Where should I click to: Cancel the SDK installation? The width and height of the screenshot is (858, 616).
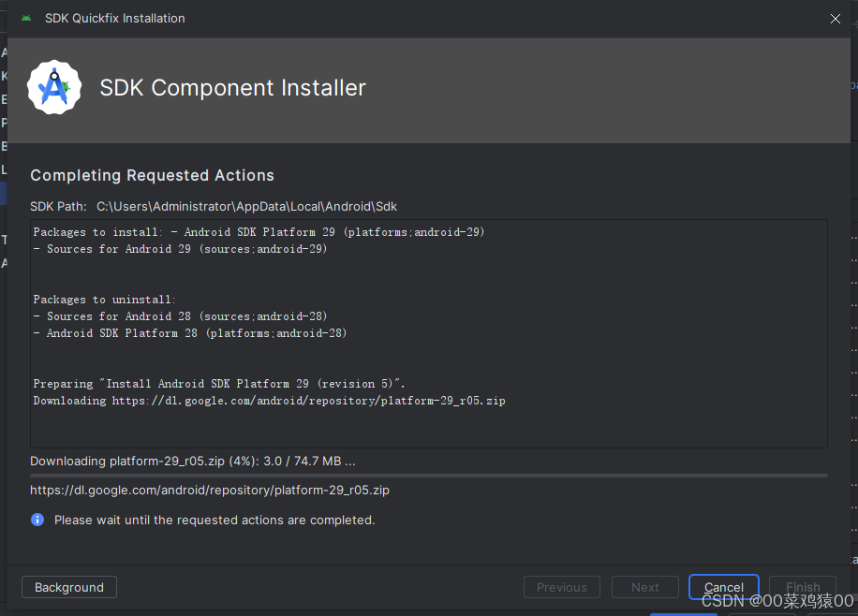pos(723,587)
